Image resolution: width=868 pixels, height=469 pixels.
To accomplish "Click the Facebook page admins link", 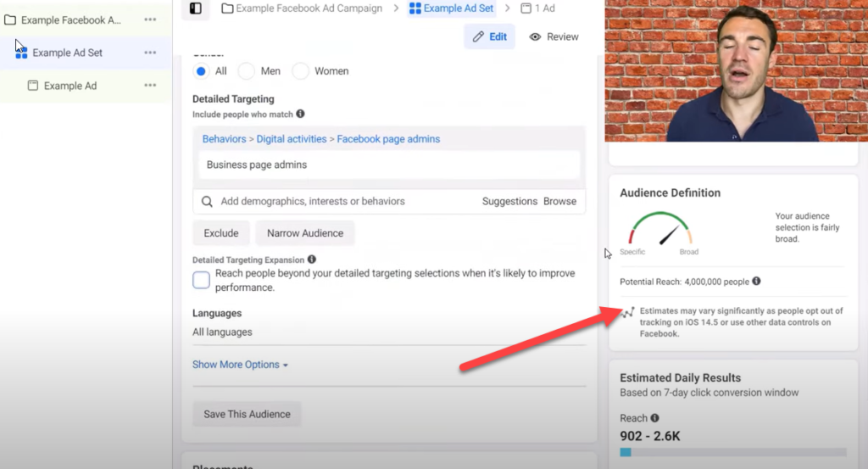I will [x=388, y=139].
